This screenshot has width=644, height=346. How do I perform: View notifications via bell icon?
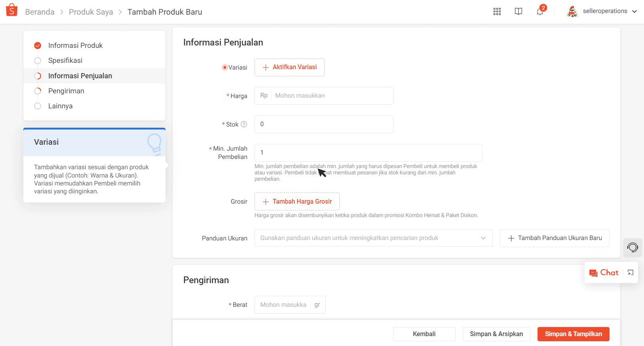pyautogui.click(x=540, y=11)
